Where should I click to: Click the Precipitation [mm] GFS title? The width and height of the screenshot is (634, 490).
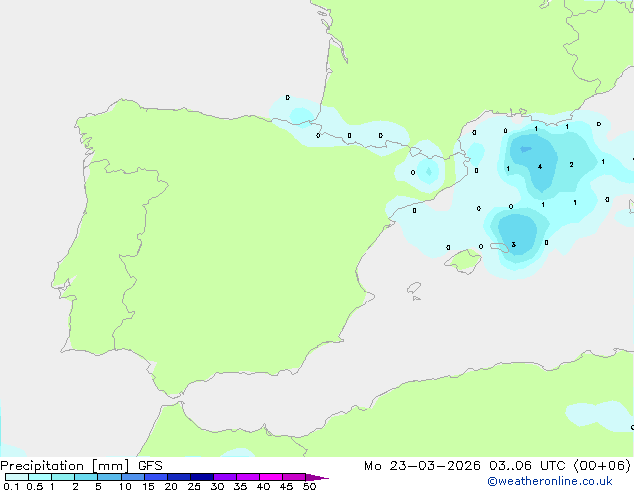81,466
